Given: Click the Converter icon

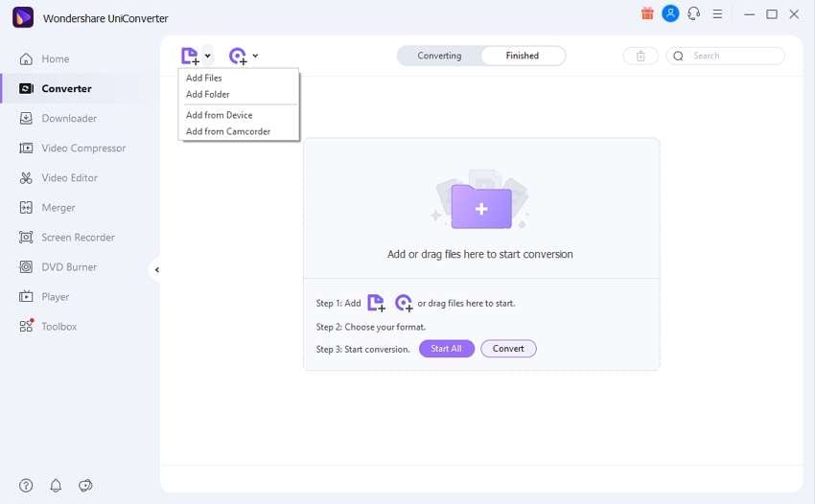Looking at the screenshot, I should point(26,89).
